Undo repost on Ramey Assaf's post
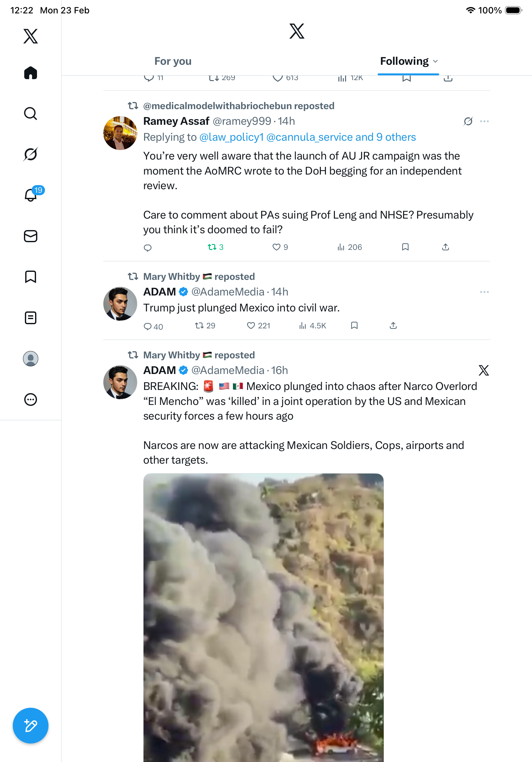Image resolution: width=532 pixels, height=762 pixels. (x=215, y=247)
